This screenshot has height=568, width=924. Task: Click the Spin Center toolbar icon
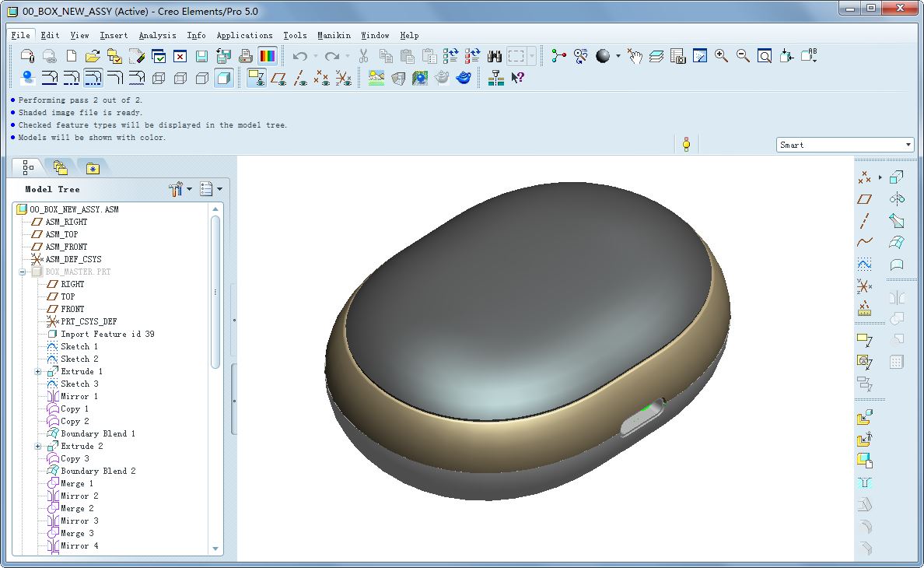pos(558,56)
